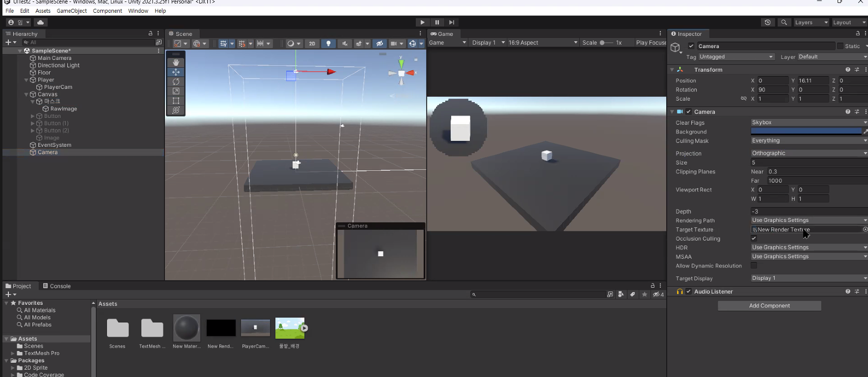Toggle scene audio icon
This screenshot has height=377, width=868.
point(345,43)
